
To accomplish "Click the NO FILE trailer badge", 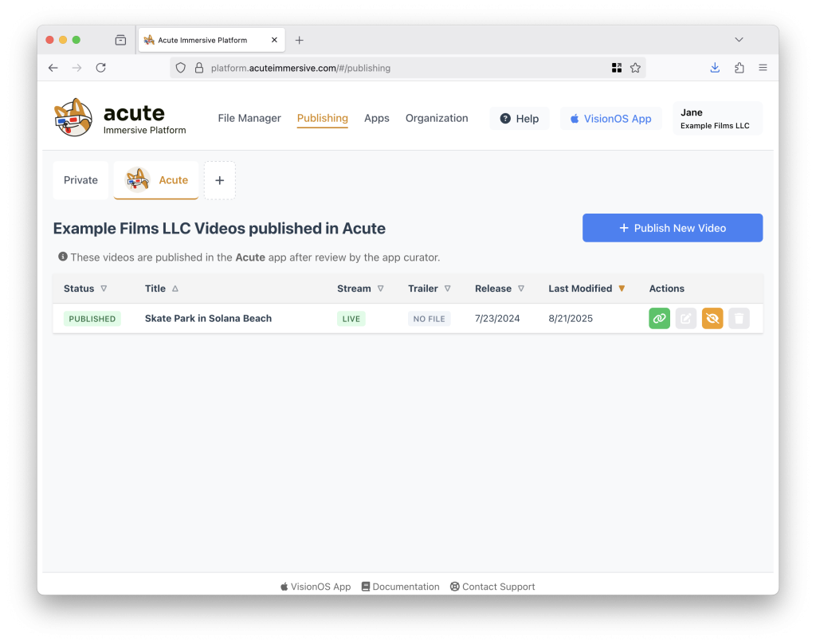I will 430,319.
